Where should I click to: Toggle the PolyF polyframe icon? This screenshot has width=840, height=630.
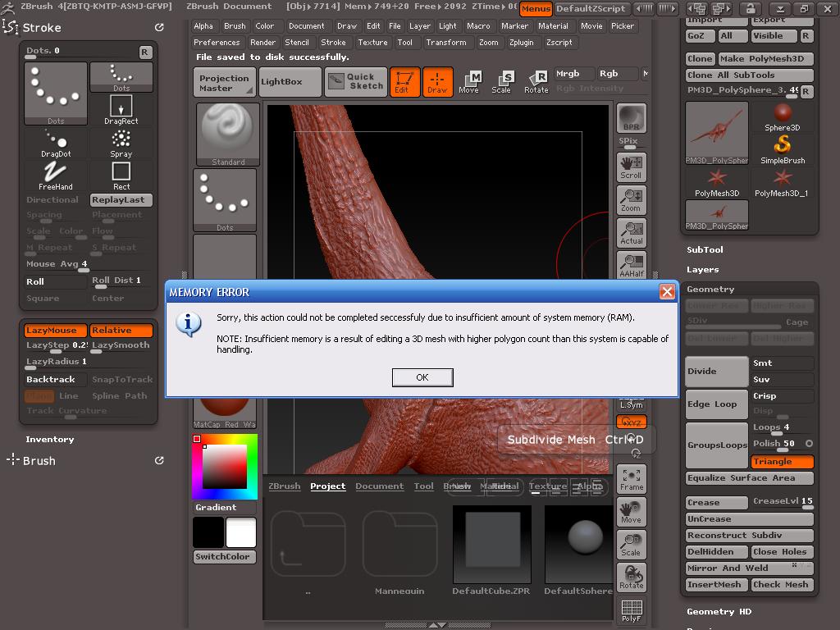(x=632, y=610)
